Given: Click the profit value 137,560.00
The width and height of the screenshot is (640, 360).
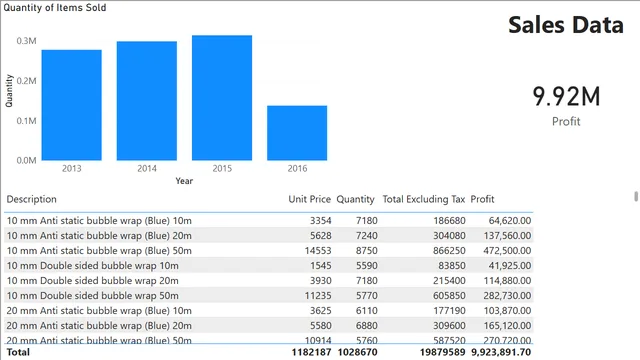Looking at the screenshot, I should 507,236.
